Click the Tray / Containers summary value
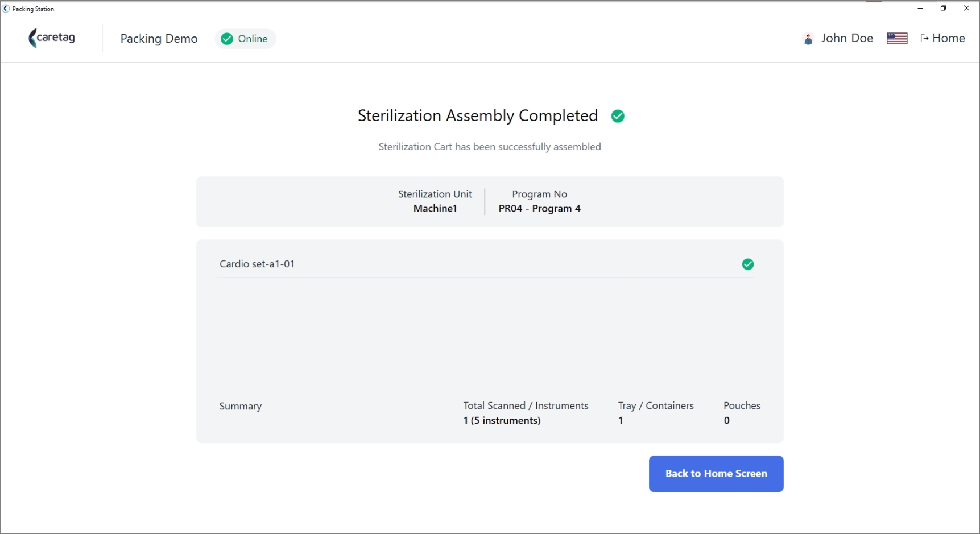Screen dimensions: 980x534 pos(621,421)
